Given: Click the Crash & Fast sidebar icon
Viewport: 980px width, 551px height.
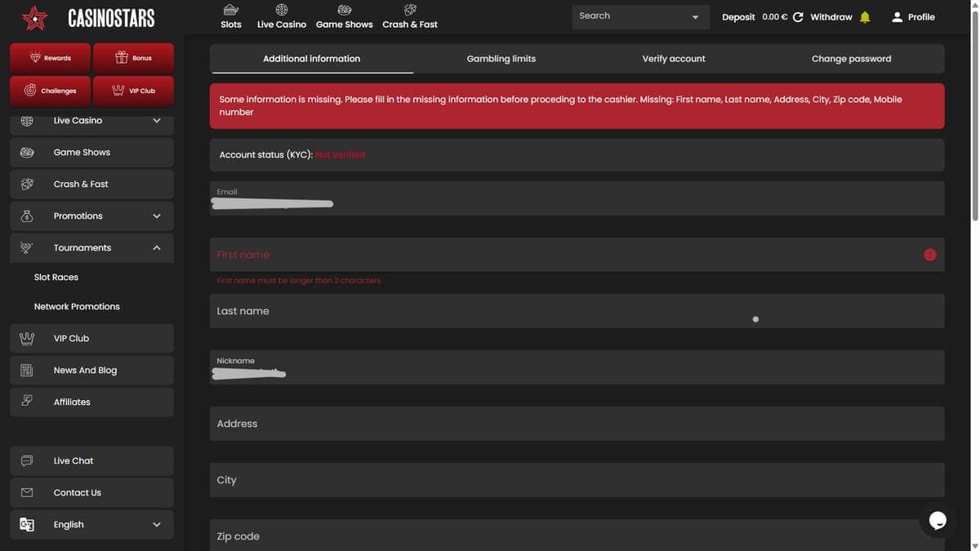Looking at the screenshot, I should point(27,184).
